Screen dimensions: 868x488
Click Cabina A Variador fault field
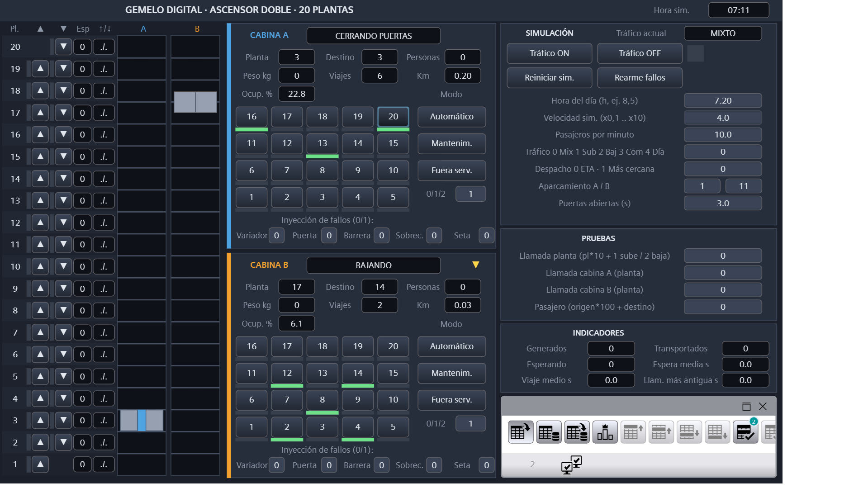point(276,236)
